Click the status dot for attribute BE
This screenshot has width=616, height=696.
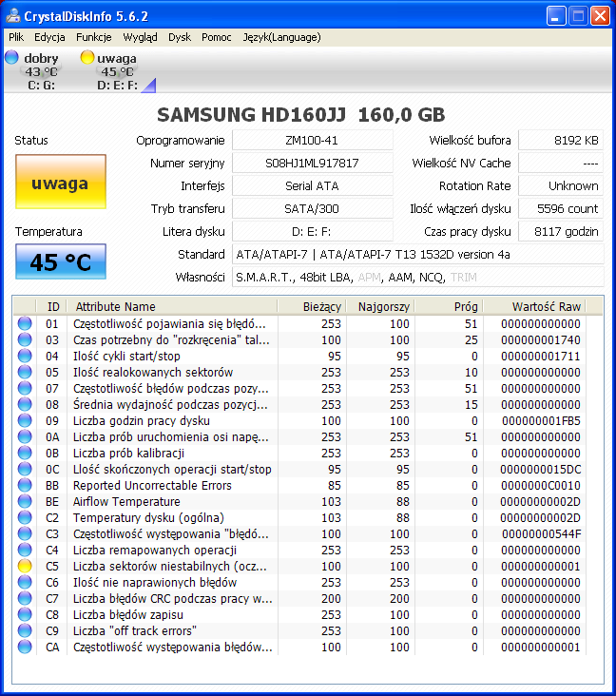pos(25,502)
